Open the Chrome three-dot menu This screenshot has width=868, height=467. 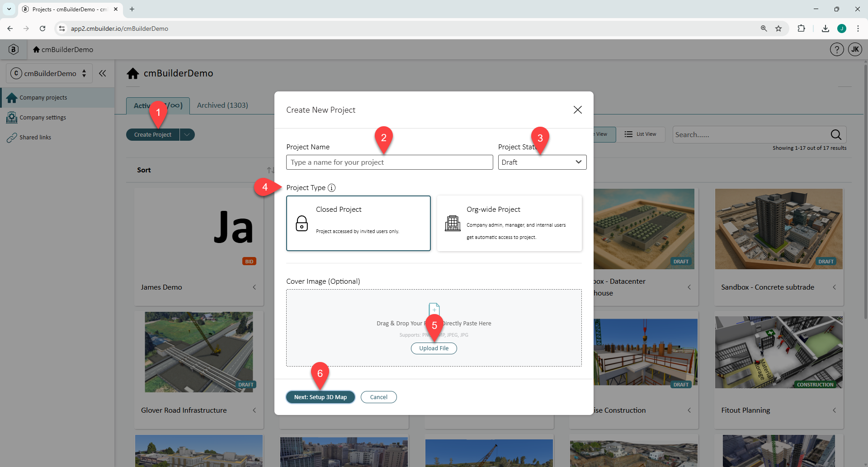[x=858, y=29]
